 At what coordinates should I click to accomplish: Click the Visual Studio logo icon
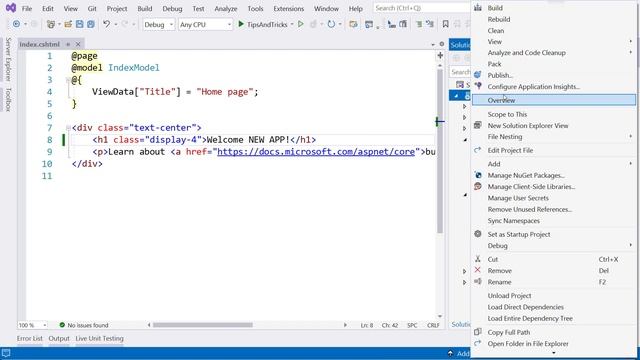pyautogui.click(x=11, y=8)
